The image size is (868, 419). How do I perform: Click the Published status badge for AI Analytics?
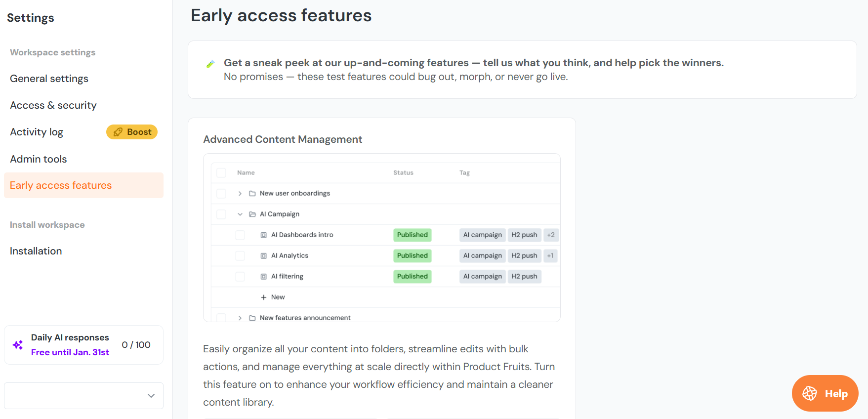[412, 256]
